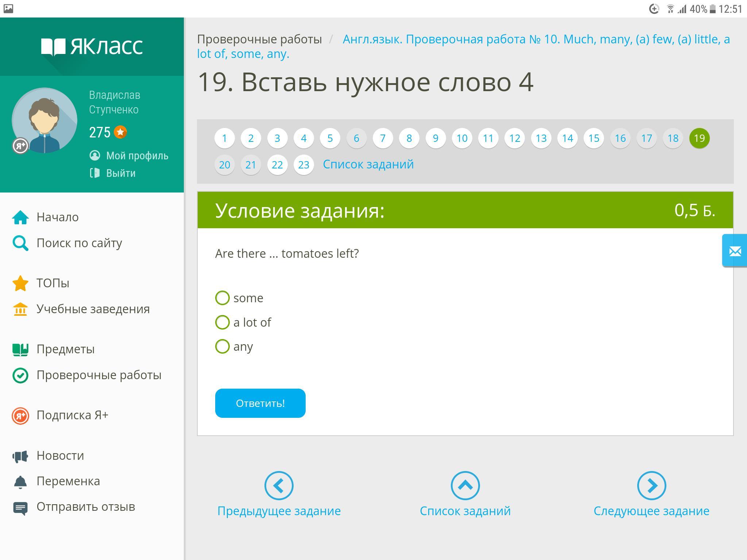Go to previous task arrow
Viewport: 747px width, 560px height.
coord(279,485)
